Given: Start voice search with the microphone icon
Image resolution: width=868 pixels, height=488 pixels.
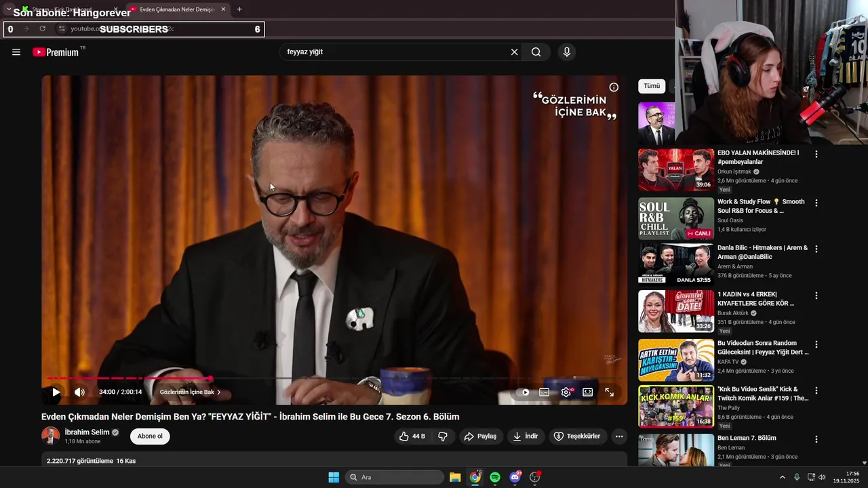Looking at the screenshot, I should [x=567, y=52].
